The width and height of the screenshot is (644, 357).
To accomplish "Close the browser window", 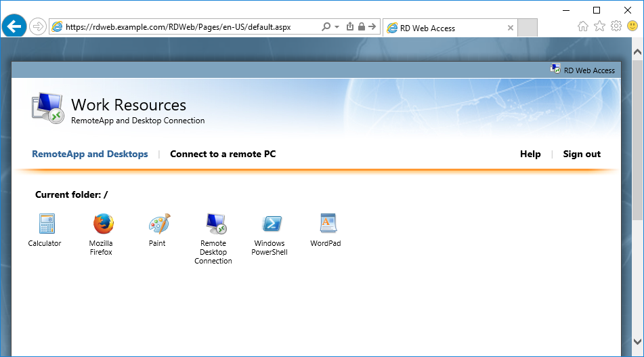I will (628, 10).
